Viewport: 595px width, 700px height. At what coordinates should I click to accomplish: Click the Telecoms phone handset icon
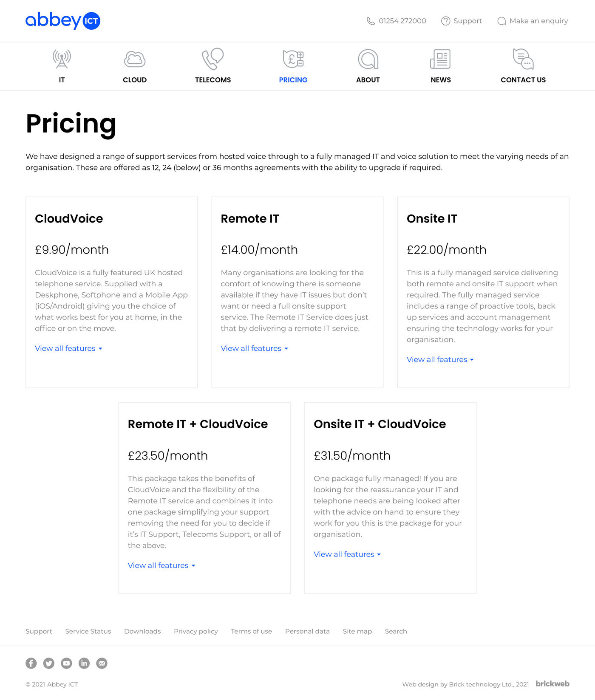coord(212,59)
